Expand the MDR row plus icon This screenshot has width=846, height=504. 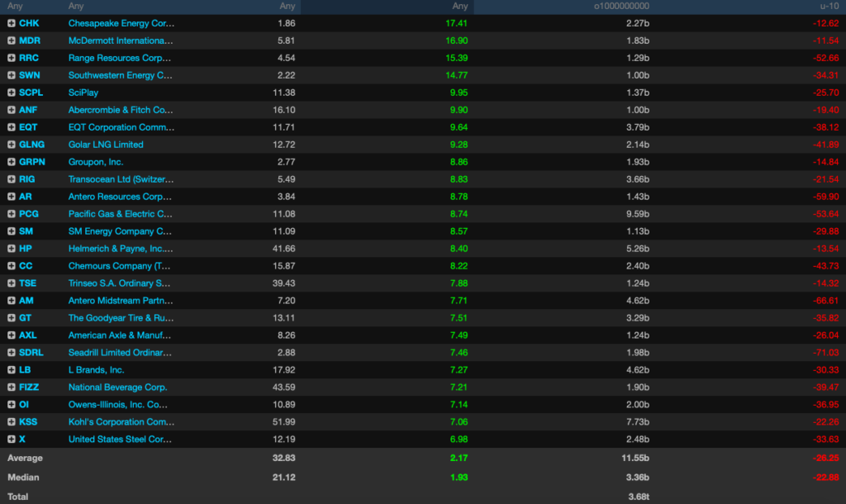12,40
